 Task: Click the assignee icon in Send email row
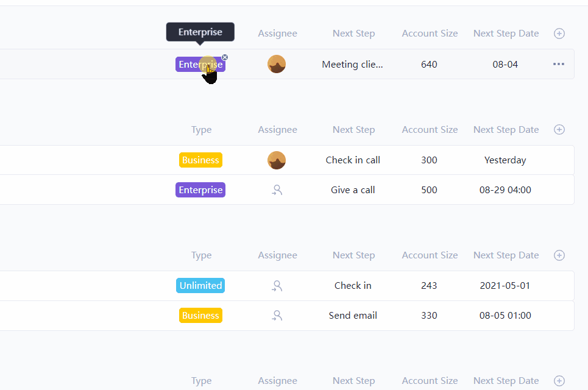277,315
